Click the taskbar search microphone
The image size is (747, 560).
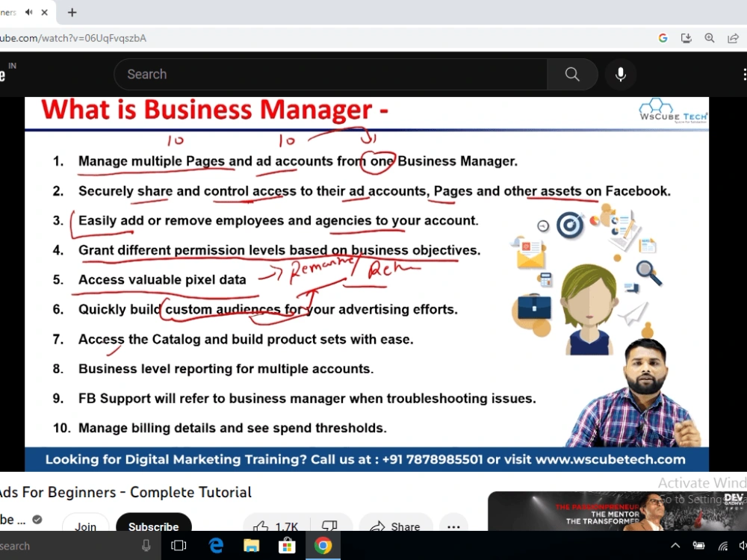pos(146,546)
